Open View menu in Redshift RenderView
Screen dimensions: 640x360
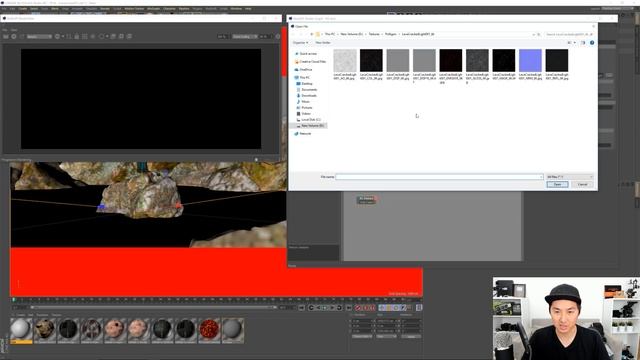tap(14, 30)
